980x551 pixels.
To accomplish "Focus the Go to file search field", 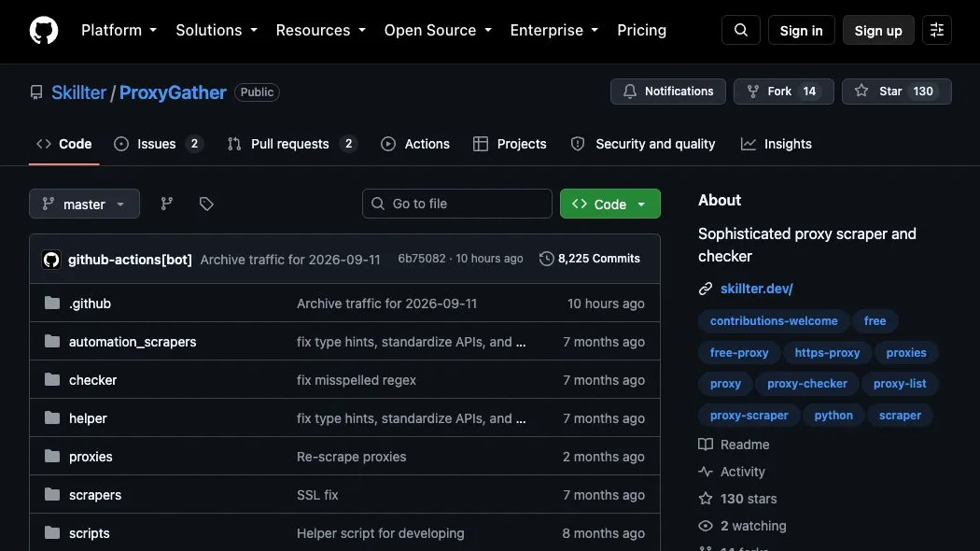I will point(457,204).
